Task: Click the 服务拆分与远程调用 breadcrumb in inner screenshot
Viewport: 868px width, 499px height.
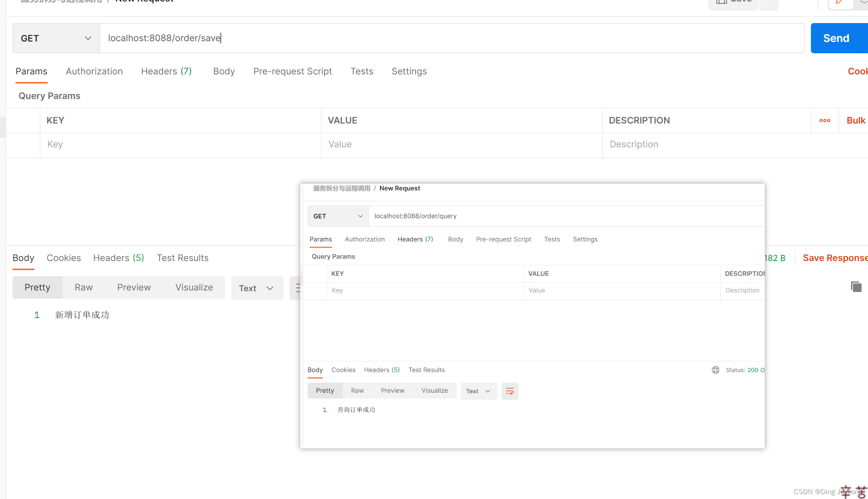Action: pos(342,188)
